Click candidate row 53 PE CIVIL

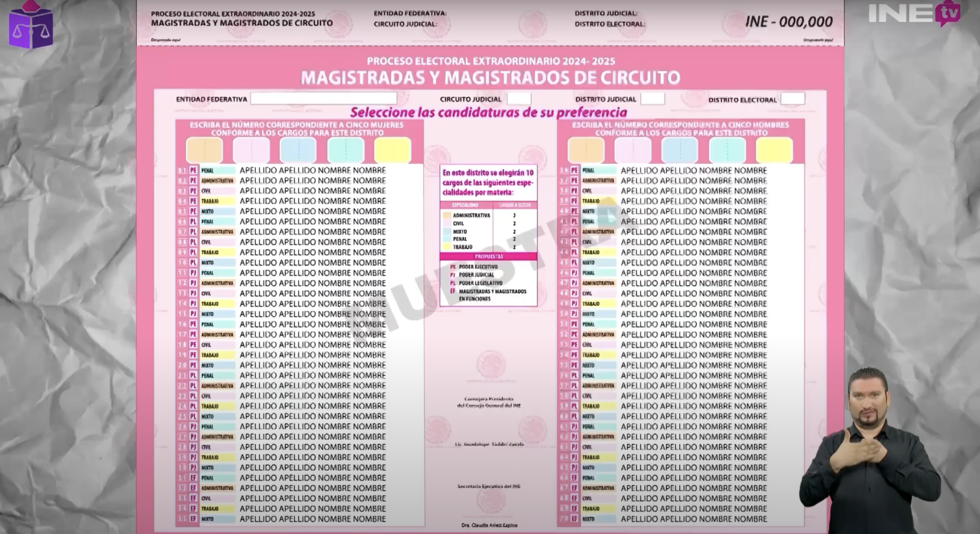(681, 345)
